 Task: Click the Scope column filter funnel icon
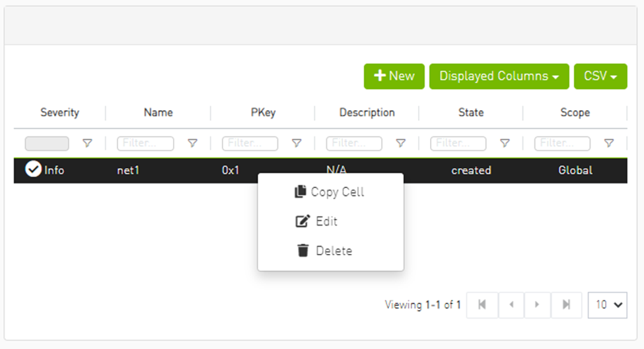[609, 143]
